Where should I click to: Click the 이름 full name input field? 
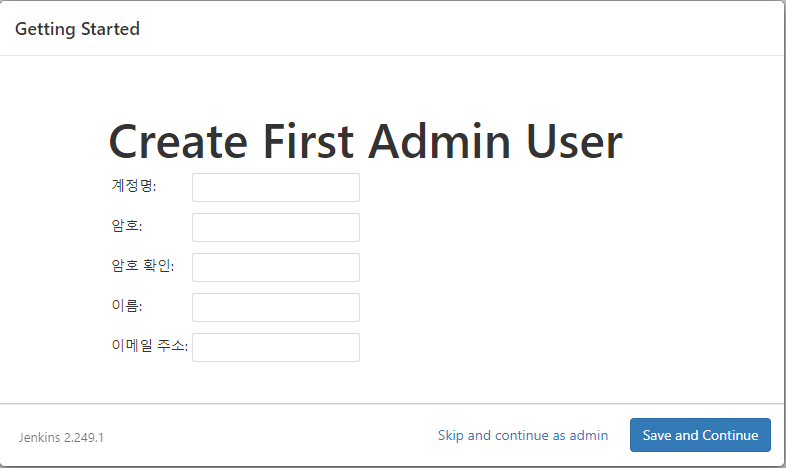click(276, 308)
